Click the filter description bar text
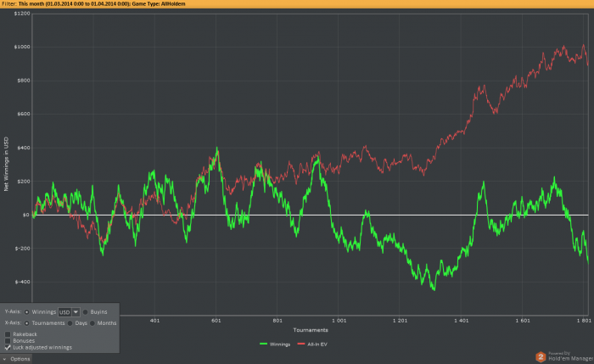The image size is (594, 364). pyautogui.click(x=93, y=3)
